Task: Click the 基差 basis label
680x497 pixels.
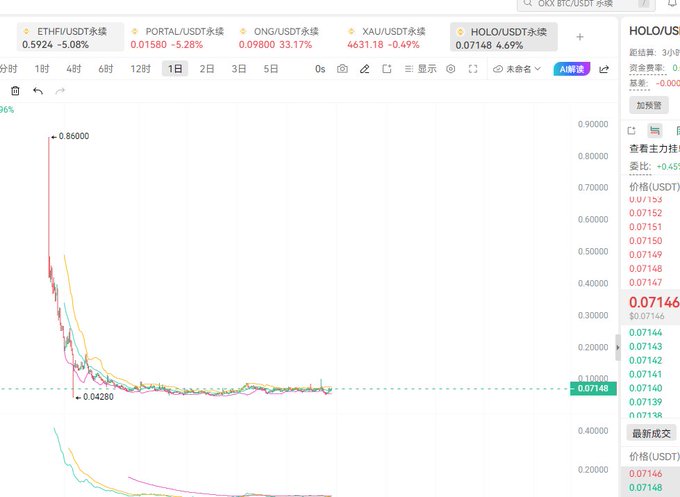Action: tap(639, 83)
